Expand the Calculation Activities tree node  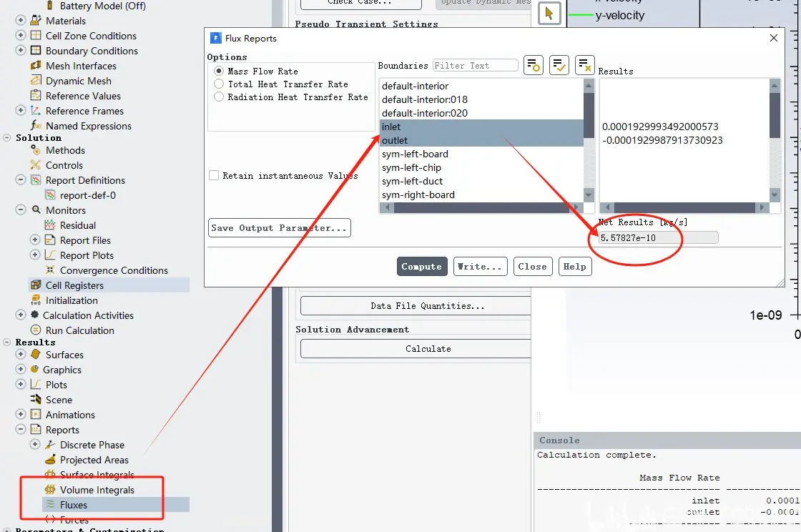[x=21, y=315]
